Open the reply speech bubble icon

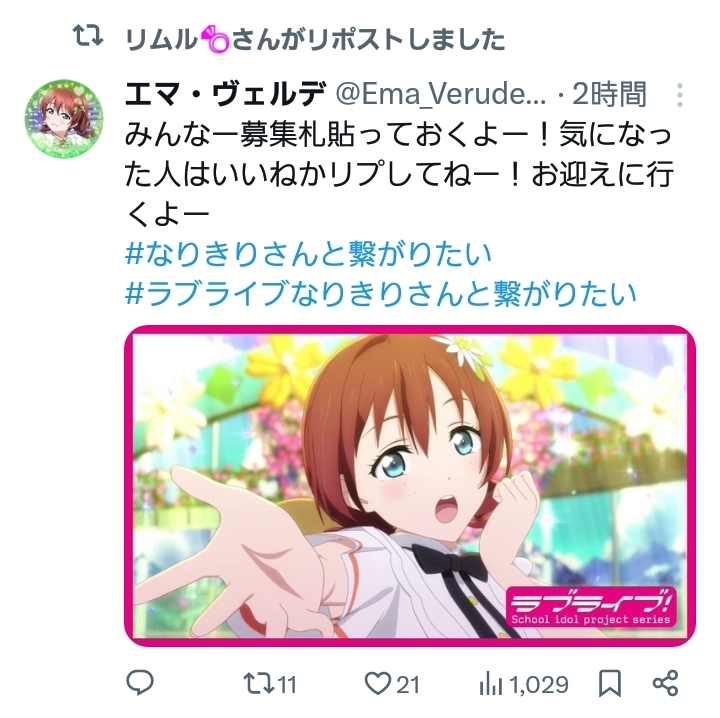pyautogui.click(x=140, y=683)
